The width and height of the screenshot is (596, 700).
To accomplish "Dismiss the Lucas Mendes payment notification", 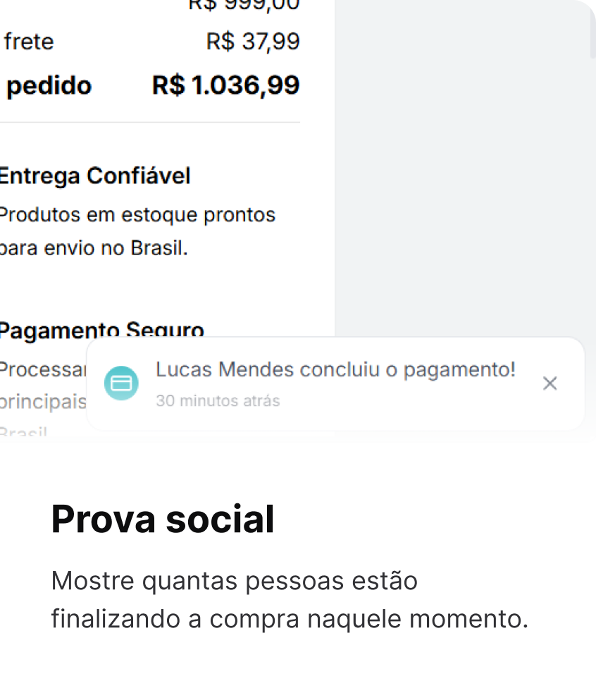I will pos(550,383).
